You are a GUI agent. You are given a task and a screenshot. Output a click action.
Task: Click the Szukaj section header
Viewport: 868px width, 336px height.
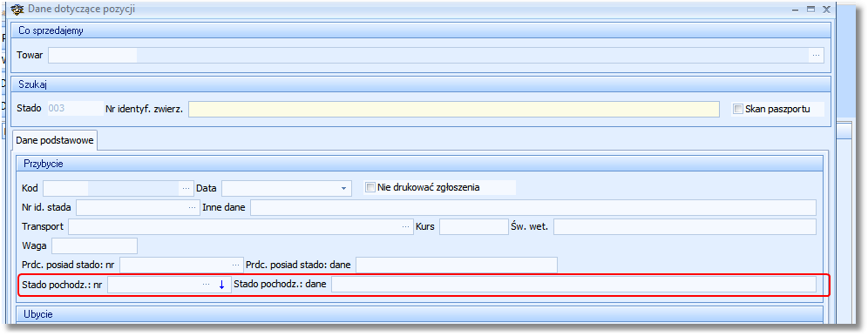pos(421,84)
